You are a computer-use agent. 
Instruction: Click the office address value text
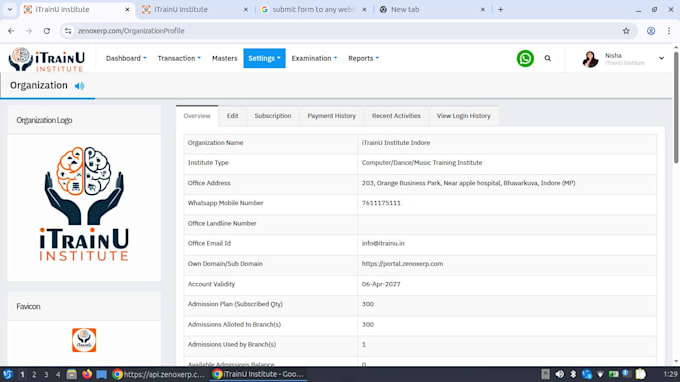(x=468, y=183)
